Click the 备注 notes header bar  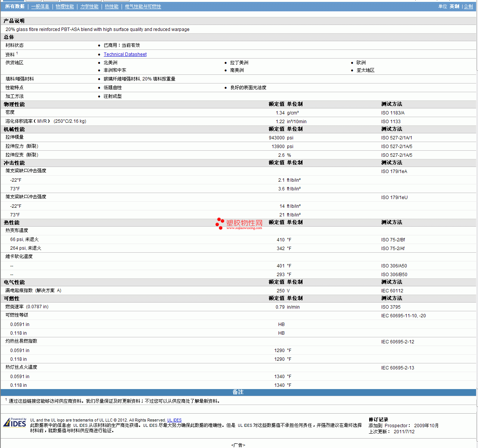pos(238,392)
